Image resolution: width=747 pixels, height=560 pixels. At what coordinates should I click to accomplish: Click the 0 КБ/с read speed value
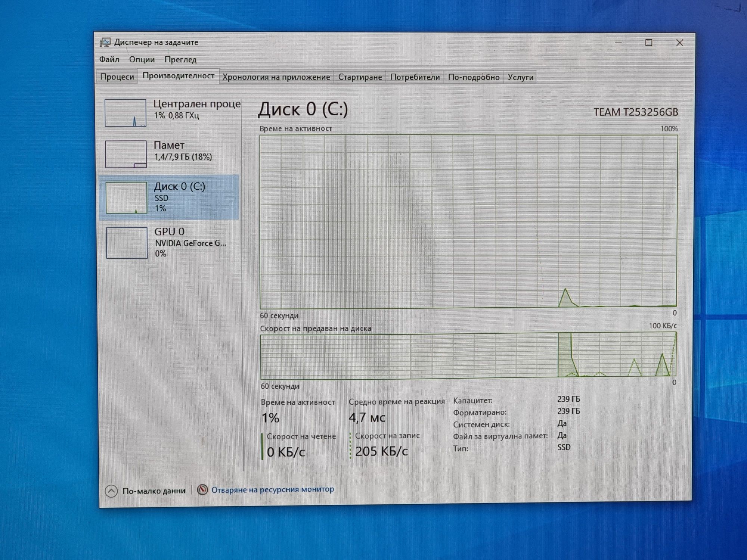(x=286, y=452)
